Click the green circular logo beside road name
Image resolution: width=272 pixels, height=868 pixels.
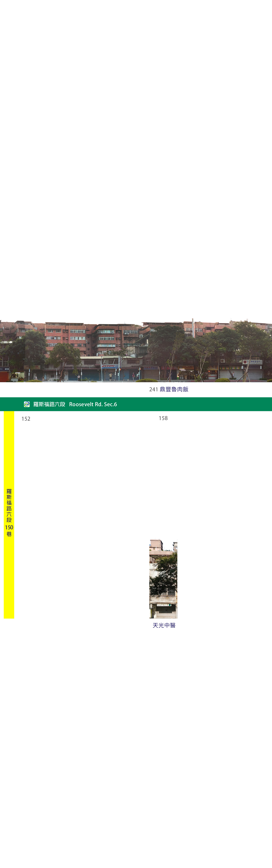pos(27,404)
